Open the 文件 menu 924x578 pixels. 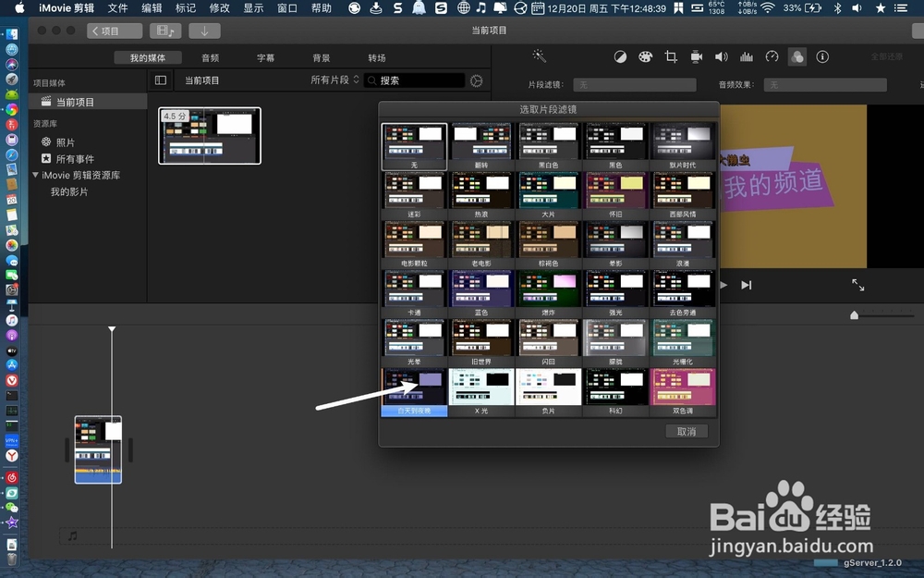click(x=118, y=8)
